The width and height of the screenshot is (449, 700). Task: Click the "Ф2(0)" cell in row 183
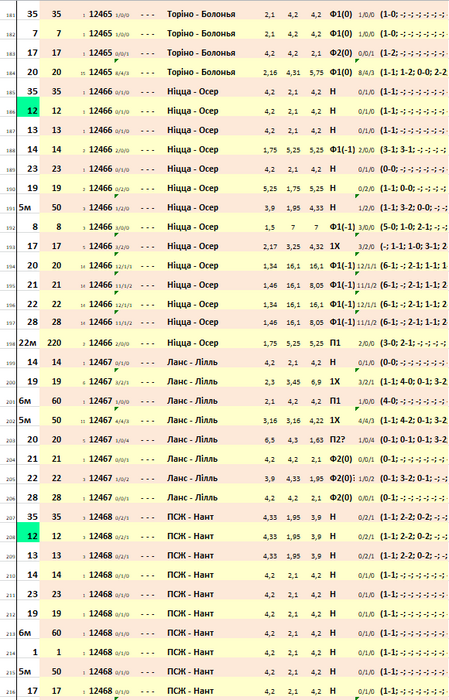pos(341,52)
